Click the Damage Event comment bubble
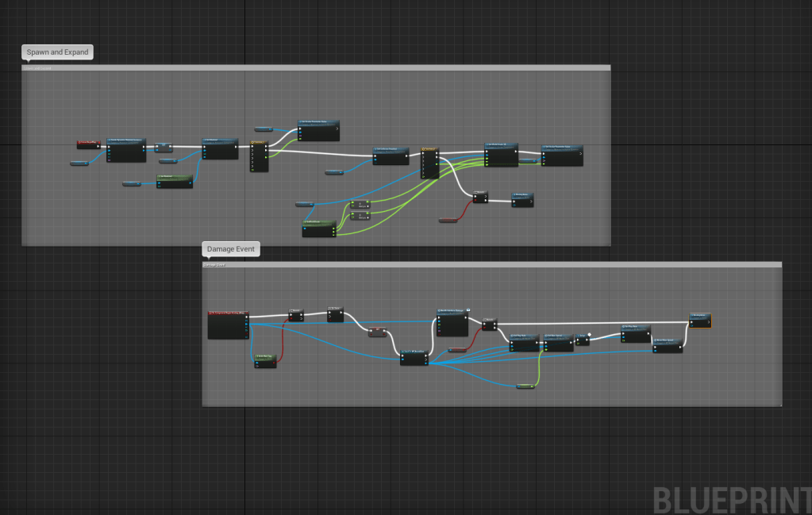This screenshot has width=812, height=515. tap(231, 249)
